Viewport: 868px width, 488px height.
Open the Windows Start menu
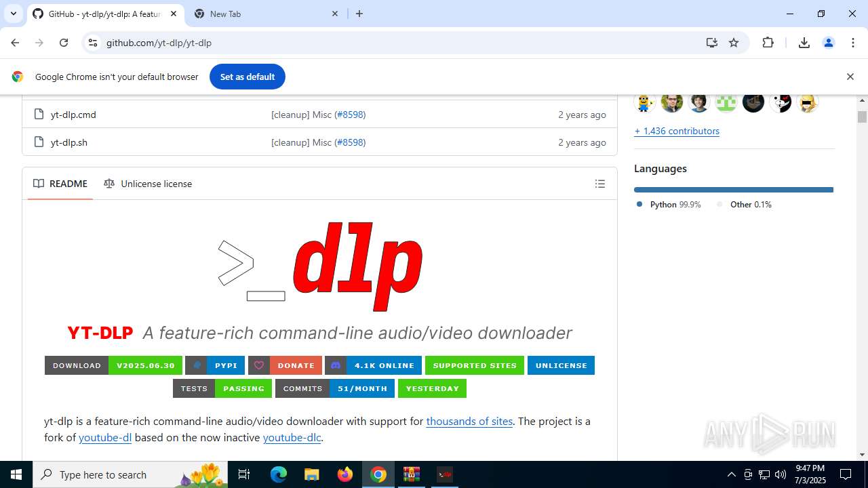click(x=16, y=474)
